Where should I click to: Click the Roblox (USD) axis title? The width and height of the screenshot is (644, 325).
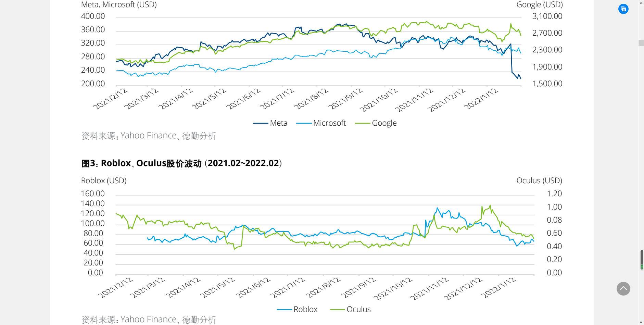pos(104,180)
